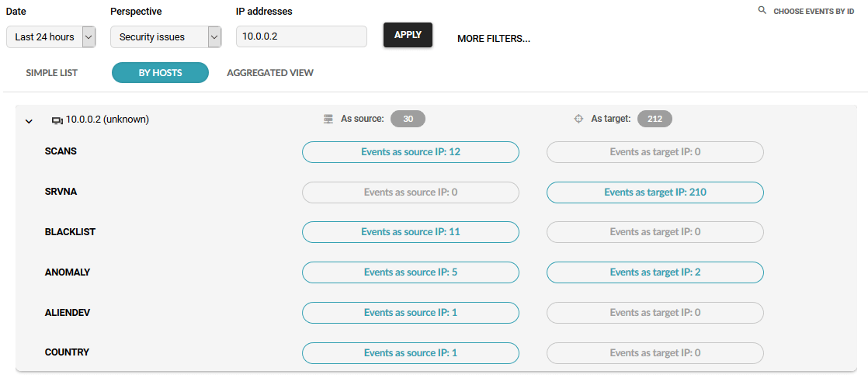Click the host device icon beside 10.0.0.2
The height and width of the screenshot is (378, 868).
pos(57,120)
